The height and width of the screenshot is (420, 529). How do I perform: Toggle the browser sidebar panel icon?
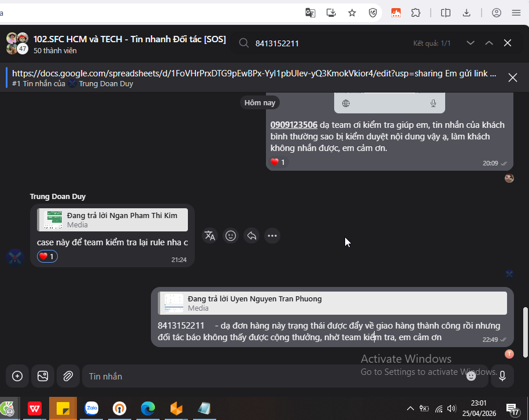[x=446, y=13]
